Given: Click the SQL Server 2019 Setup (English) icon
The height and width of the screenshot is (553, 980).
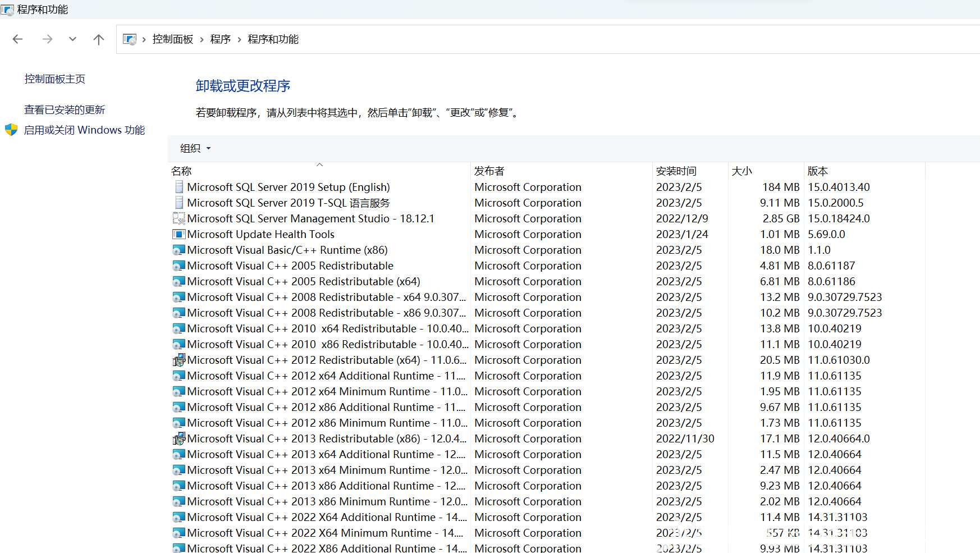Looking at the screenshot, I should pos(179,187).
